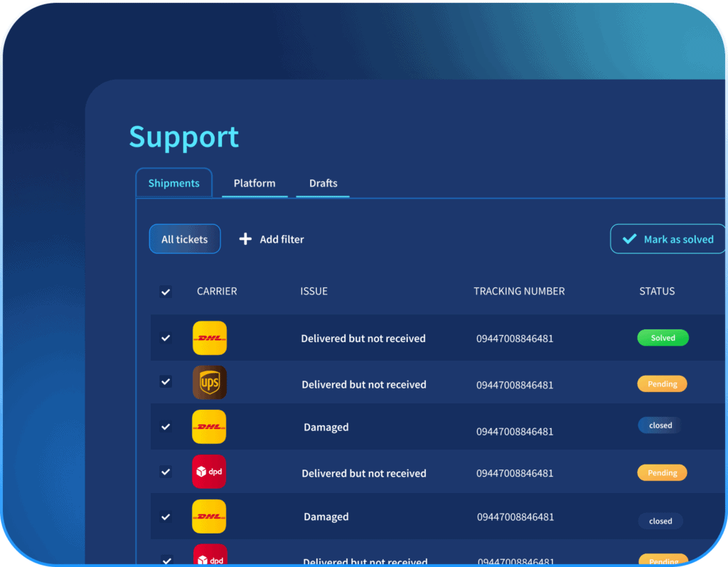This screenshot has height=567, width=728.
Task: Click tracking number in DPD Pending row
Action: point(515,473)
